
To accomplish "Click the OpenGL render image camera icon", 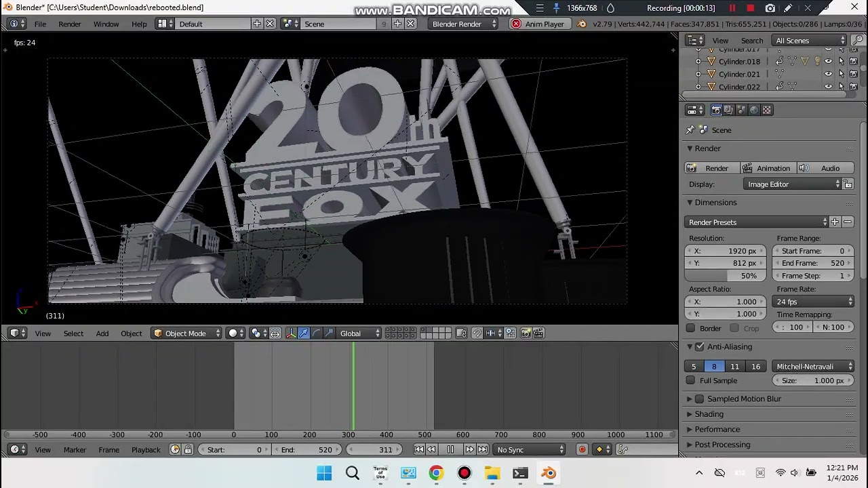I will click(526, 333).
